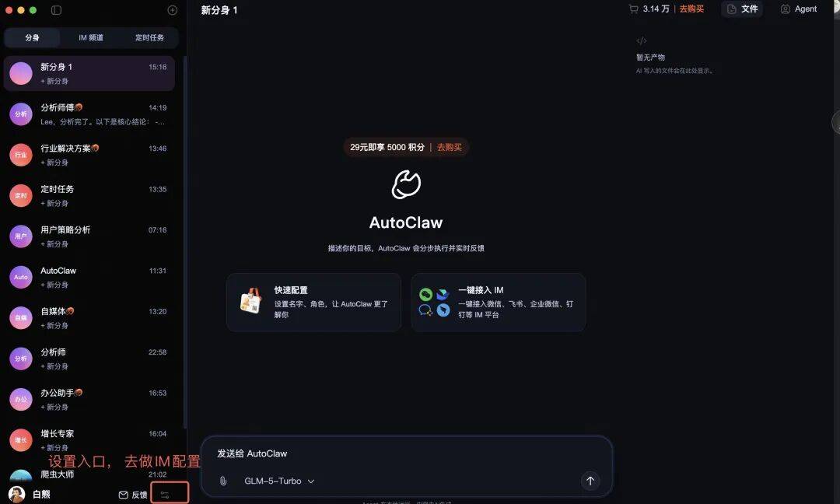Expand the GLM-5-Turbo model dropdown
The height and width of the screenshot is (504, 840).
[x=279, y=481]
